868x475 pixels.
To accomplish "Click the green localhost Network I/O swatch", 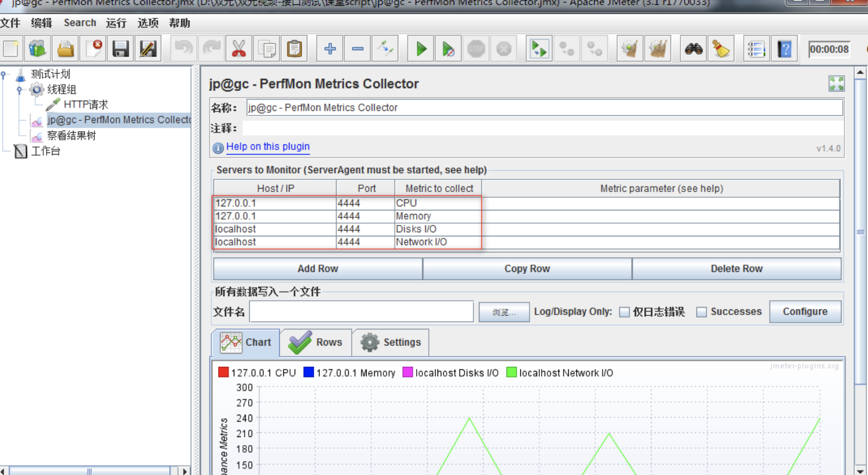I will pyautogui.click(x=511, y=372).
